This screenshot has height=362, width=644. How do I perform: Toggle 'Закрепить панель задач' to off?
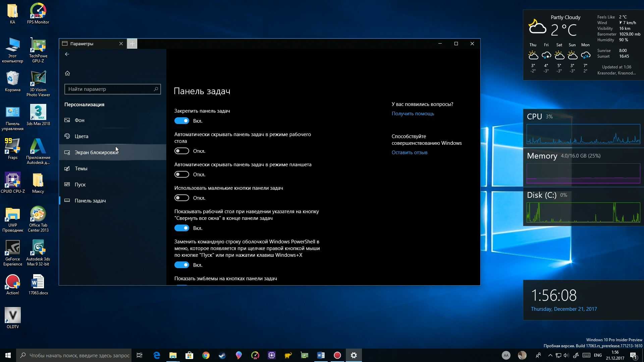(x=181, y=121)
